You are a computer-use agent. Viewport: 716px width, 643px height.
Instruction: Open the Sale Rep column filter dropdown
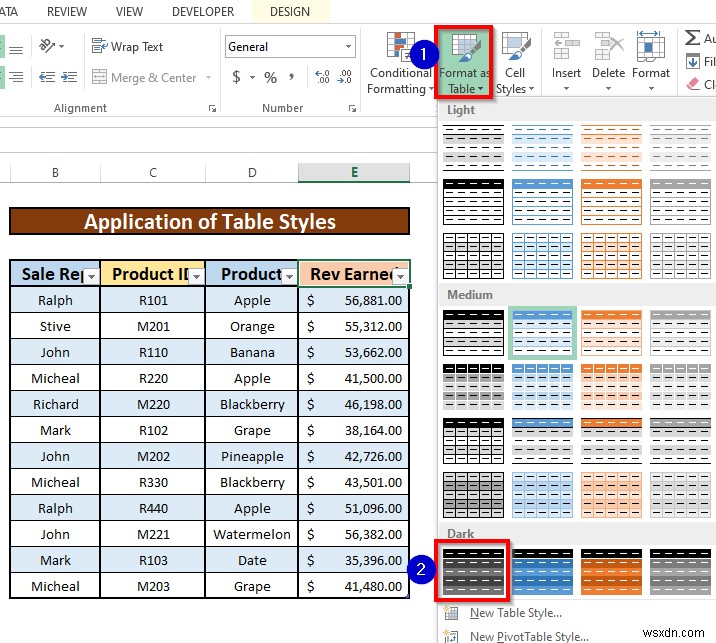click(92, 276)
